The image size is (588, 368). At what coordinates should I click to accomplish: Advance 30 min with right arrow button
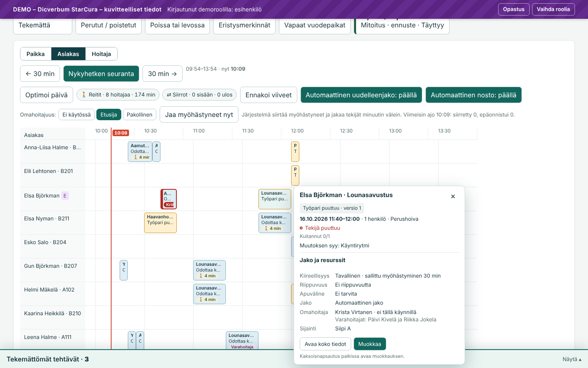(x=163, y=74)
